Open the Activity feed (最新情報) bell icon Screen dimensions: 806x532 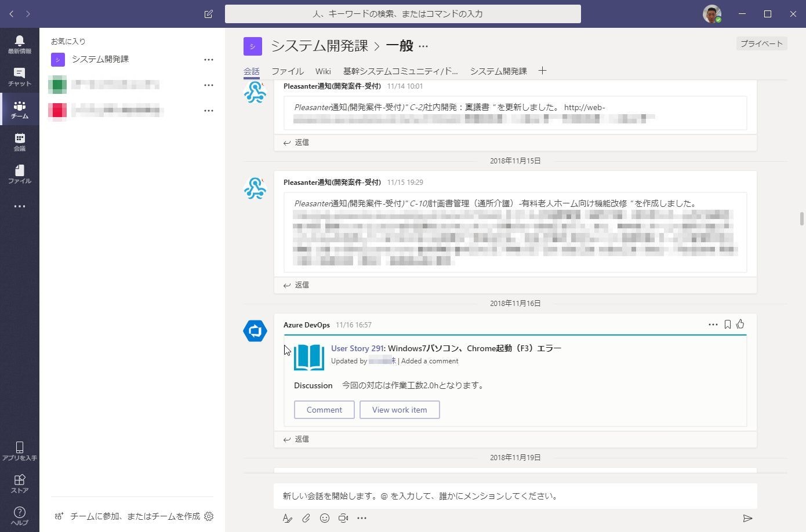19,44
